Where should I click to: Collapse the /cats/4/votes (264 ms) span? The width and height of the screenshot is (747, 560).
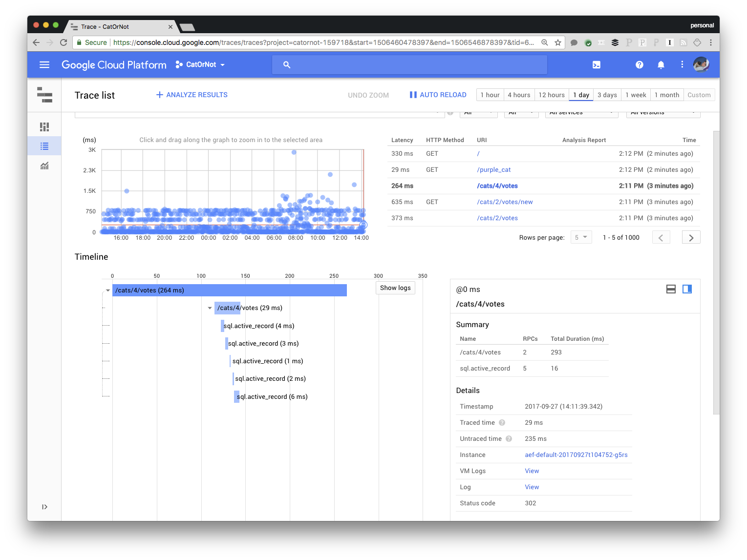coord(108,290)
